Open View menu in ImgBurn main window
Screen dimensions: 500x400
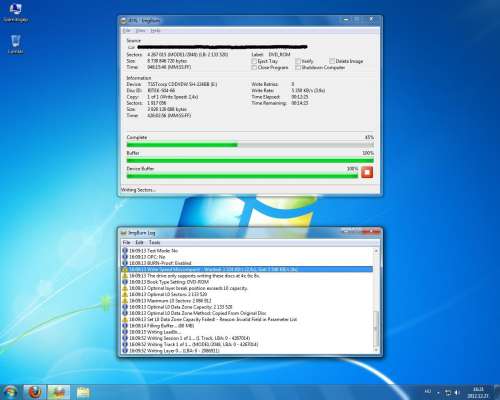click(140, 31)
